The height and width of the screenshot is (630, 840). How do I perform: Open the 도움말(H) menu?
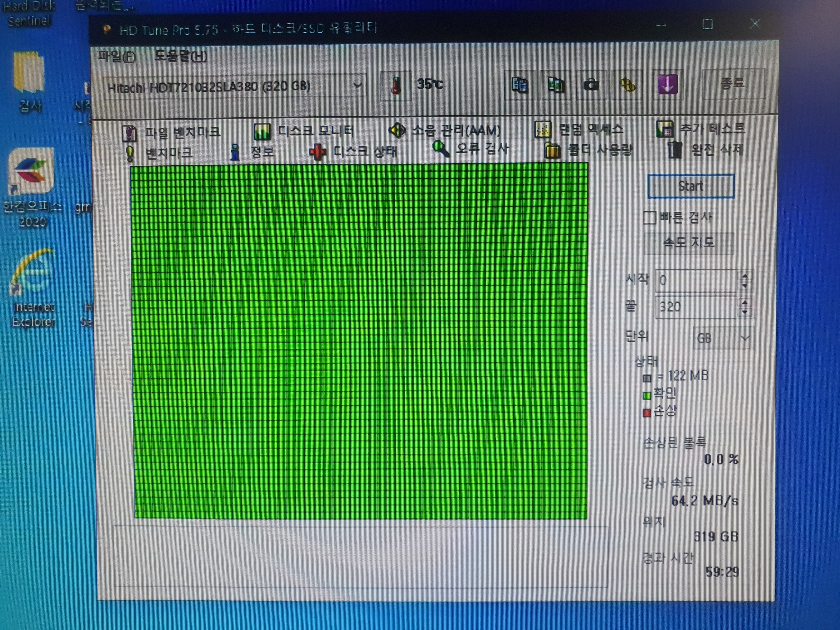(x=180, y=57)
